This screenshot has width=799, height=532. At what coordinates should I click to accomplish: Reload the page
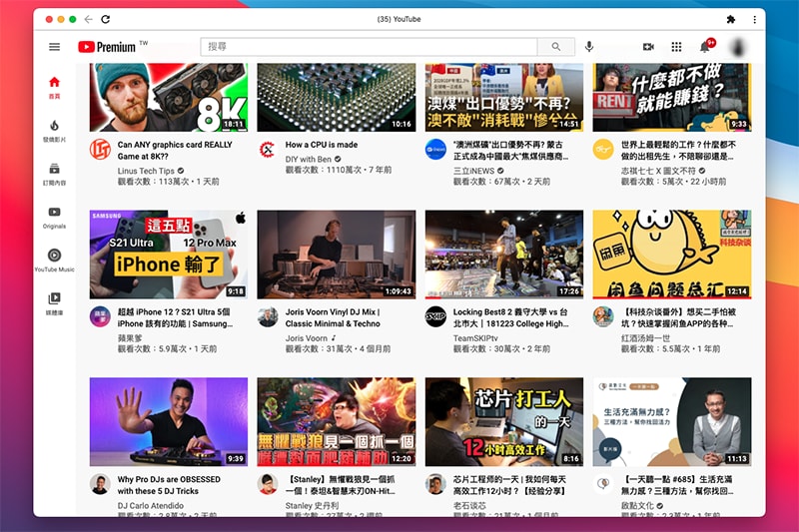pyautogui.click(x=106, y=19)
